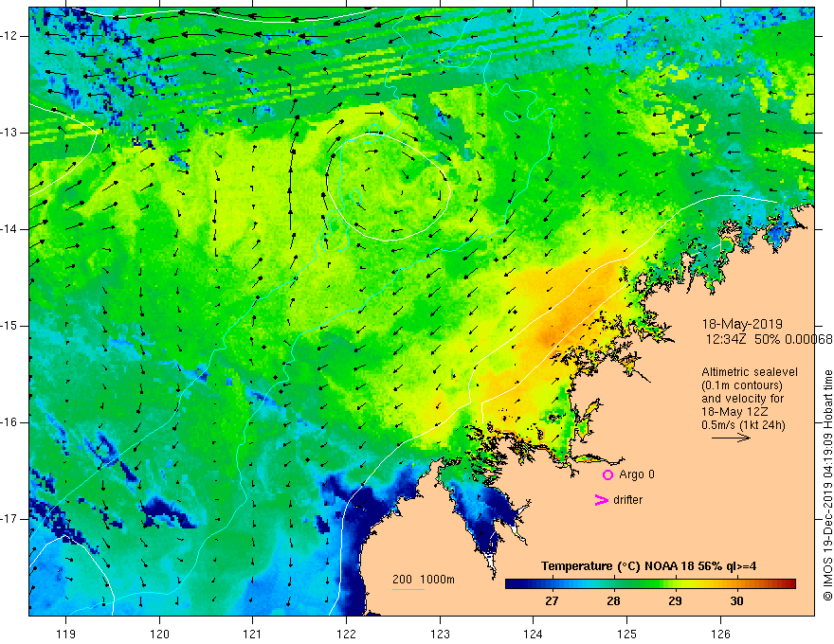Click the -12 latitude axis label
Viewport: 834px width, 644px height.
(10, 36)
